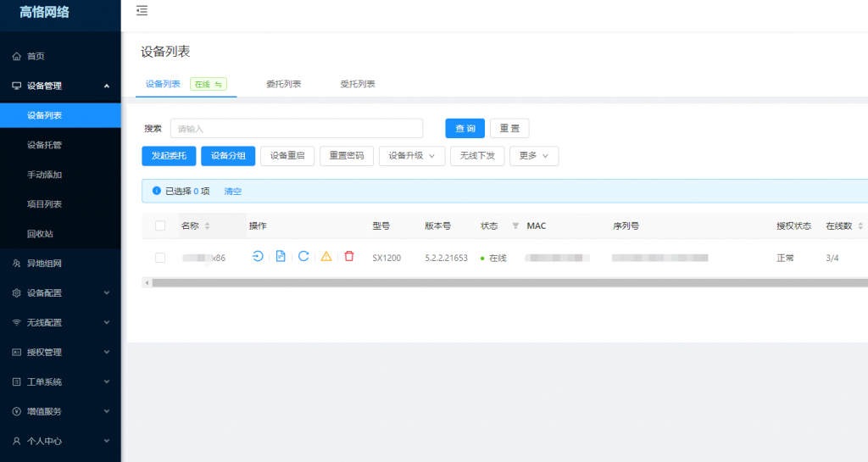The width and height of the screenshot is (868, 462).
Task: Collapse sidebar using top menu fold icon
Action: 142,11
